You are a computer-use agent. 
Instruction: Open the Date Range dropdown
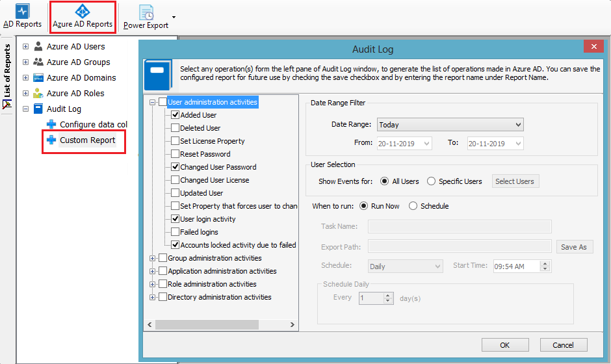(450, 125)
